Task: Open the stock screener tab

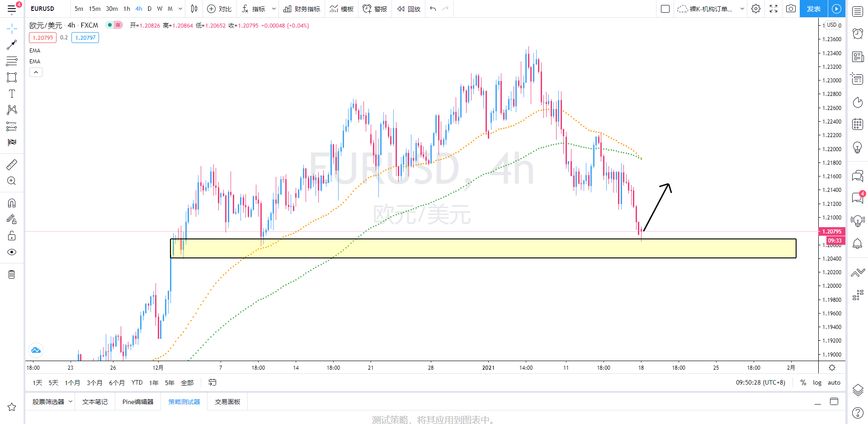Action: 48,402
